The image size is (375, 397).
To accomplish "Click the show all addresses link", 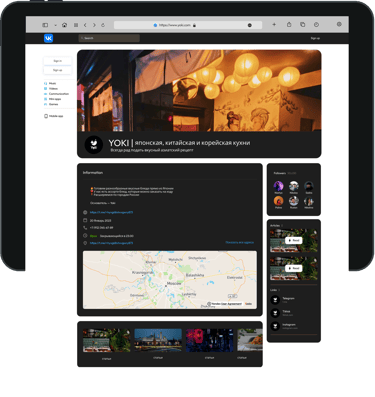I will 239,242.
